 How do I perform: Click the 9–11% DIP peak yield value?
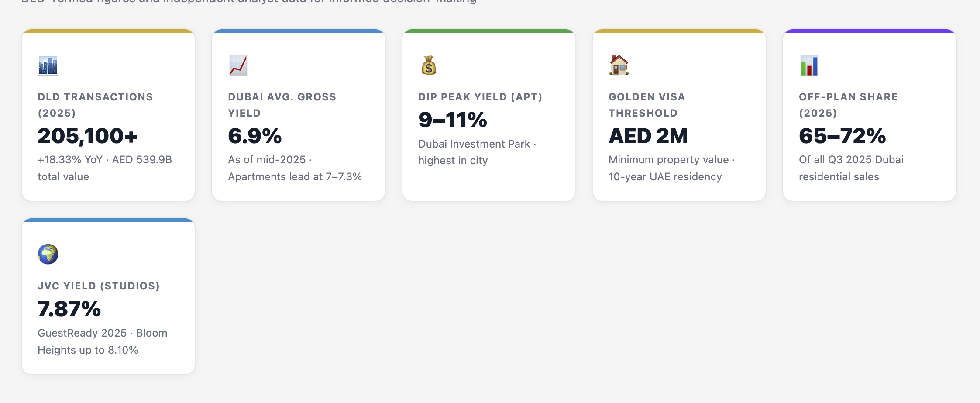(453, 120)
